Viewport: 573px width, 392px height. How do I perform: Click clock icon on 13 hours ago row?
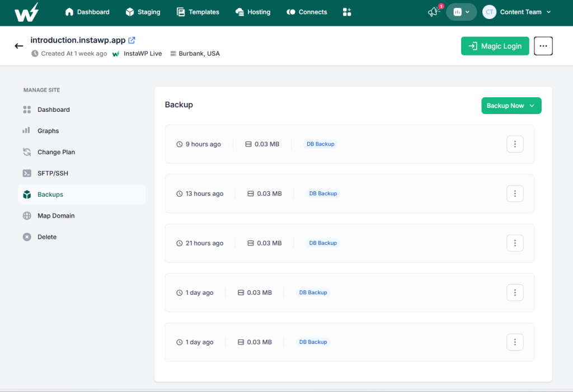[x=180, y=193]
